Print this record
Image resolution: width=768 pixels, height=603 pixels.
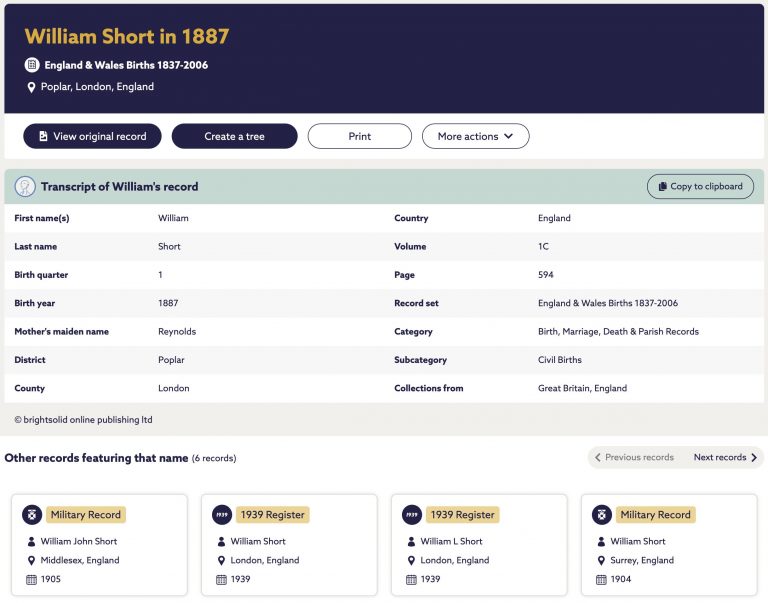pyautogui.click(x=360, y=136)
